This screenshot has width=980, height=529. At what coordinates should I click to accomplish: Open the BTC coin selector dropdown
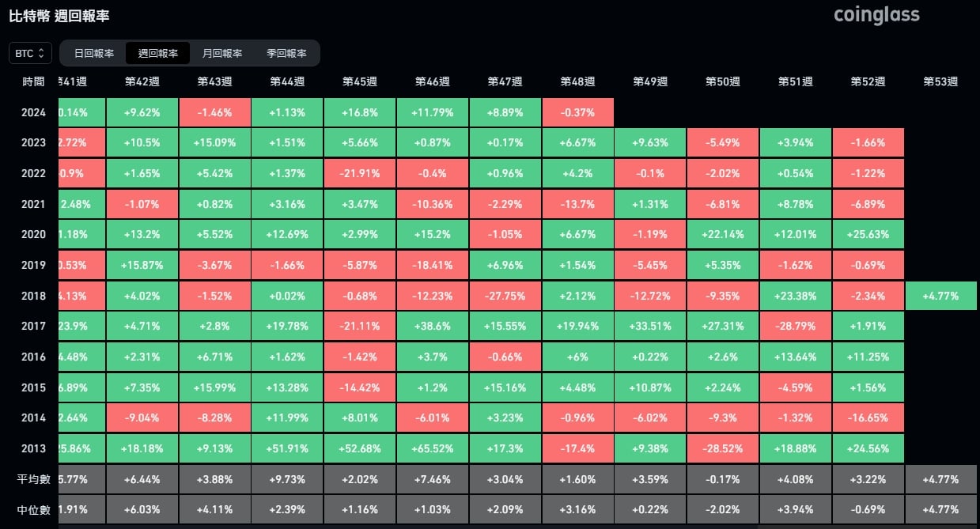click(31, 54)
